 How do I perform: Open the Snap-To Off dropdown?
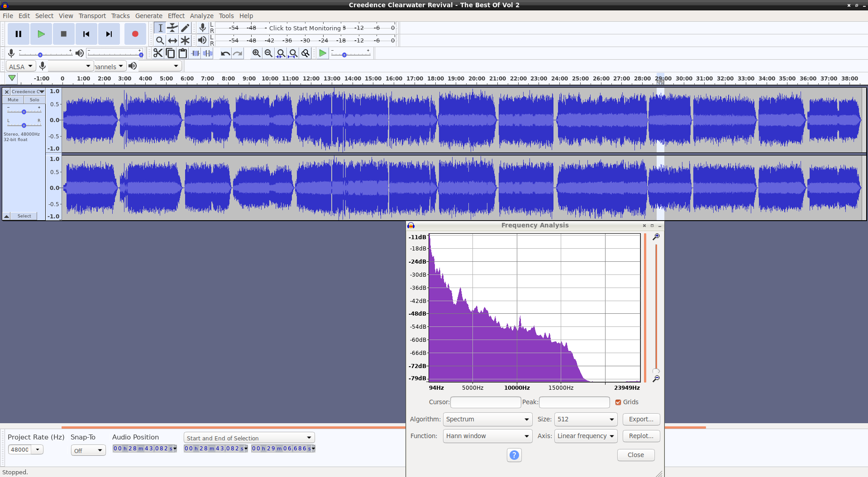pyautogui.click(x=88, y=450)
